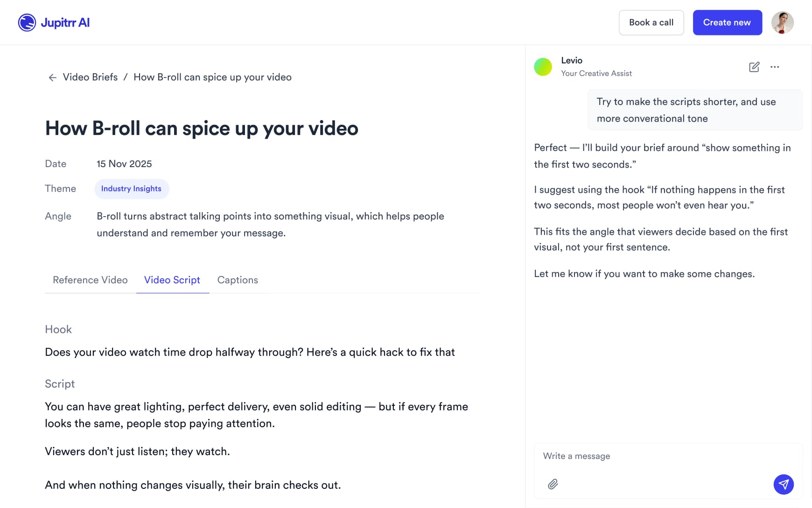Open the ellipsis menu in the Levio panel

(x=775, y=67)
